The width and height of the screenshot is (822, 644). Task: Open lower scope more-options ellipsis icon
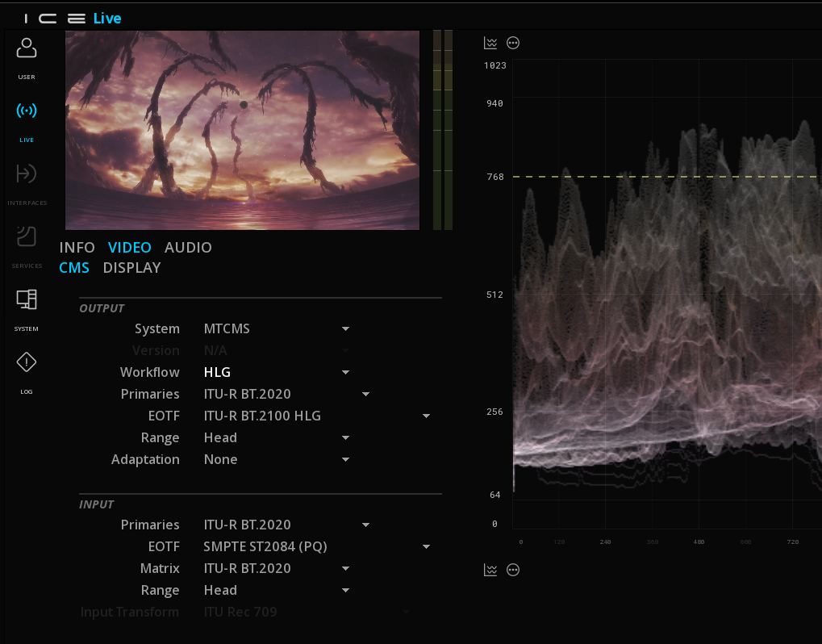coord(513,570)
